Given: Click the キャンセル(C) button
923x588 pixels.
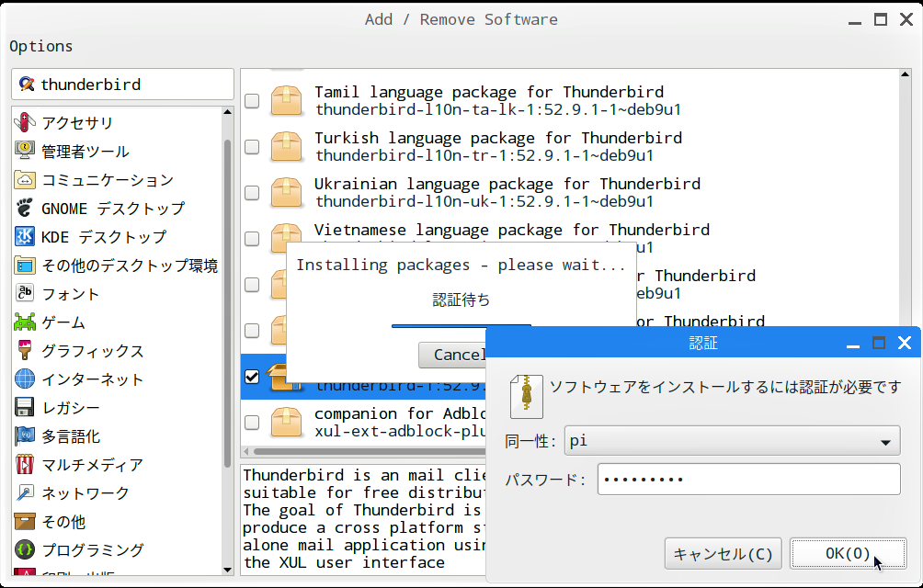Looking at the screenshot, I should 723,553.
